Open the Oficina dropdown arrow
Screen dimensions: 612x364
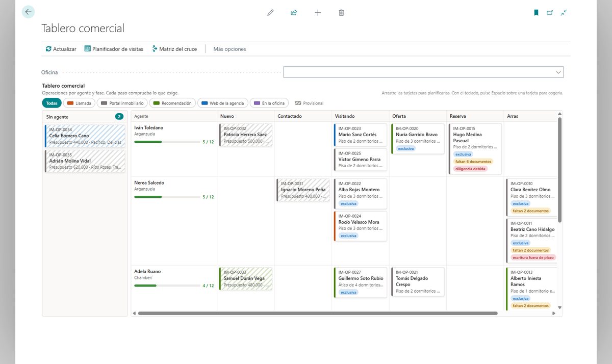pos(558,72)
